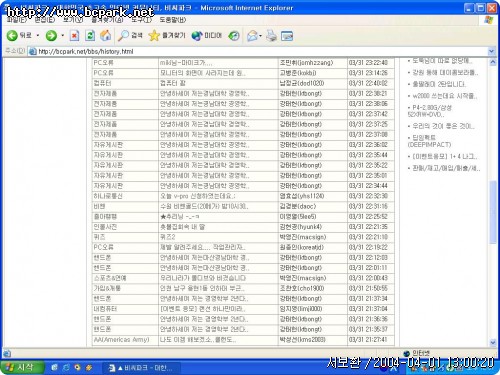Screen dimensions: 500x375
Task: Open the Mail envelope dropdown
Action: 254,36
